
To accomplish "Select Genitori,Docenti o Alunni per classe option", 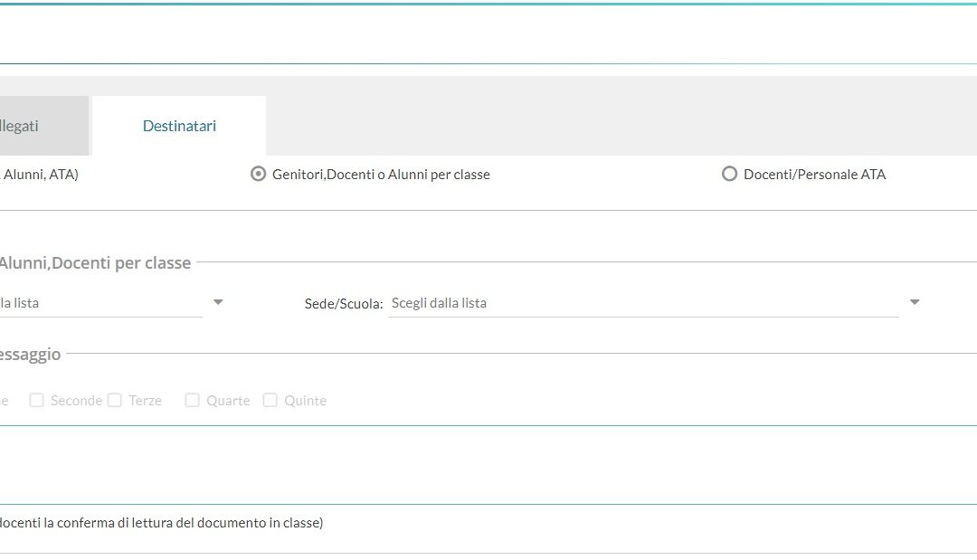I will click(258, 174).
